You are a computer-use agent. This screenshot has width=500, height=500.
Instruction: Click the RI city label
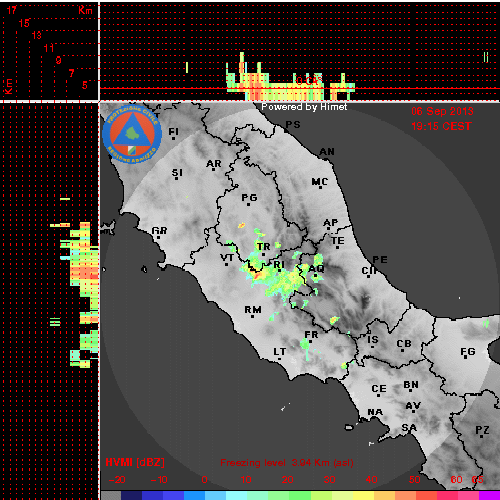pyautogui.click(x=279, y=265)
